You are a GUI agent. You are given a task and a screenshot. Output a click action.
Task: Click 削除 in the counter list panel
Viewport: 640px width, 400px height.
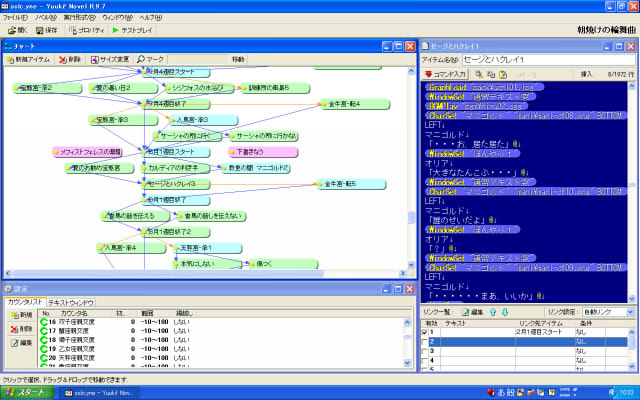(x=22, y=329)
